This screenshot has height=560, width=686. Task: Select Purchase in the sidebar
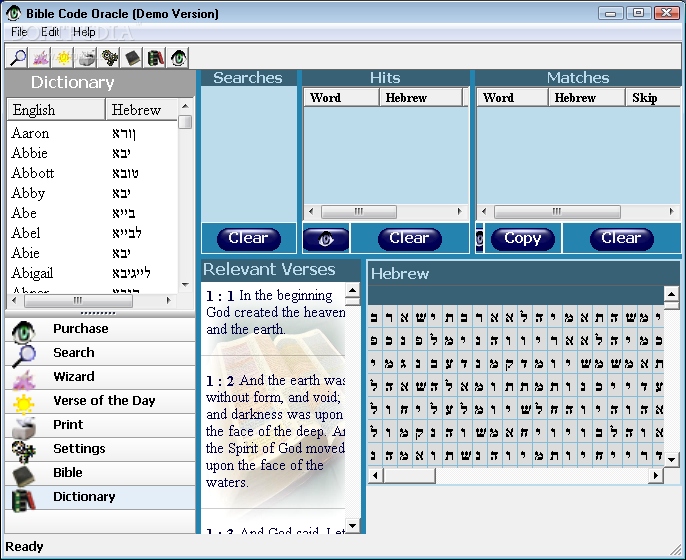[100, 329]
